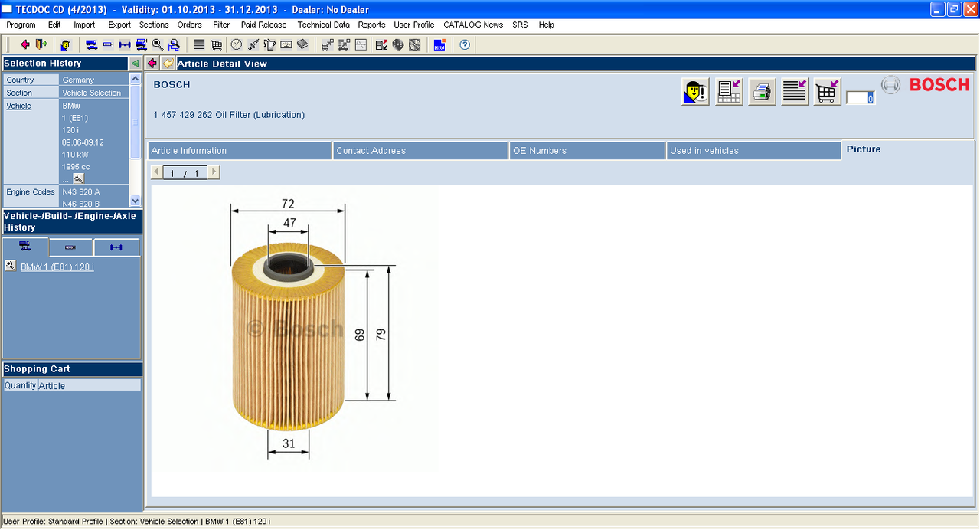Collapse the Selection History panel with green arrow
The image size is (980, 530).
(x=135, y=64)
